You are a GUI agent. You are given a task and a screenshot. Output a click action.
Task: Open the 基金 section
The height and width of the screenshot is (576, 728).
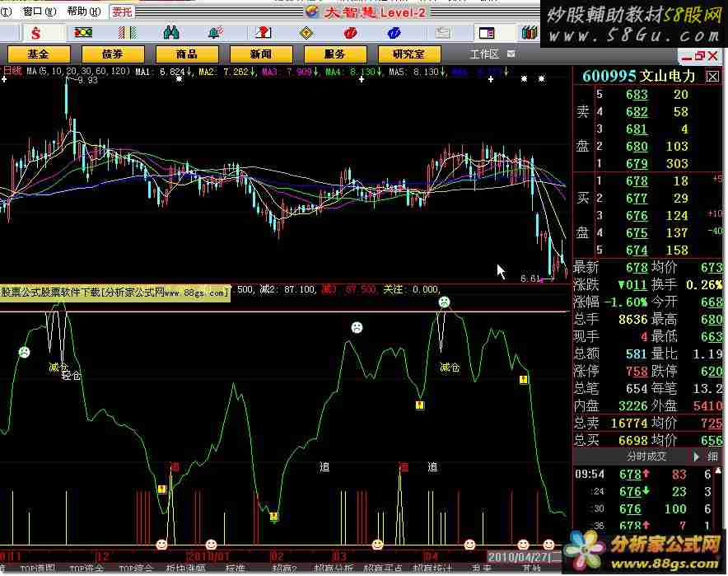point(39,54)
